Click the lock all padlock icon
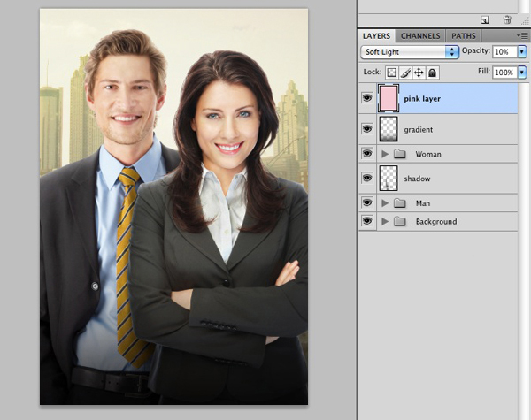 (430, 73)
